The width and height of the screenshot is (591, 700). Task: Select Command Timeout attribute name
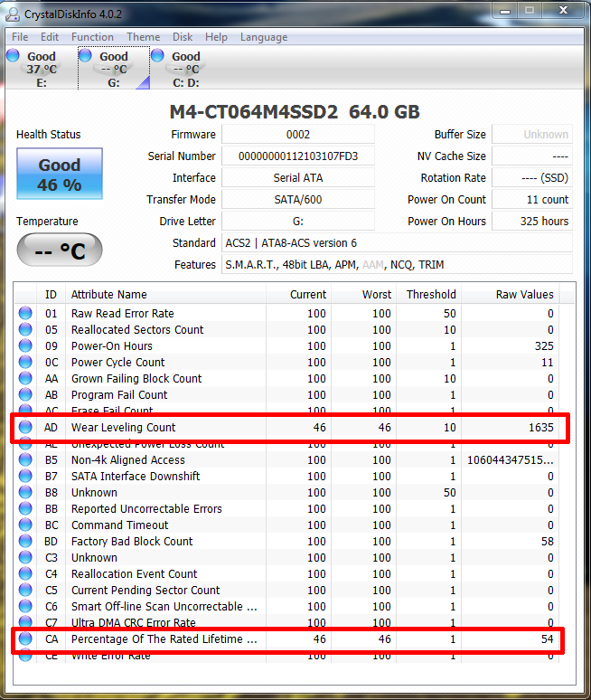point(120,525)
